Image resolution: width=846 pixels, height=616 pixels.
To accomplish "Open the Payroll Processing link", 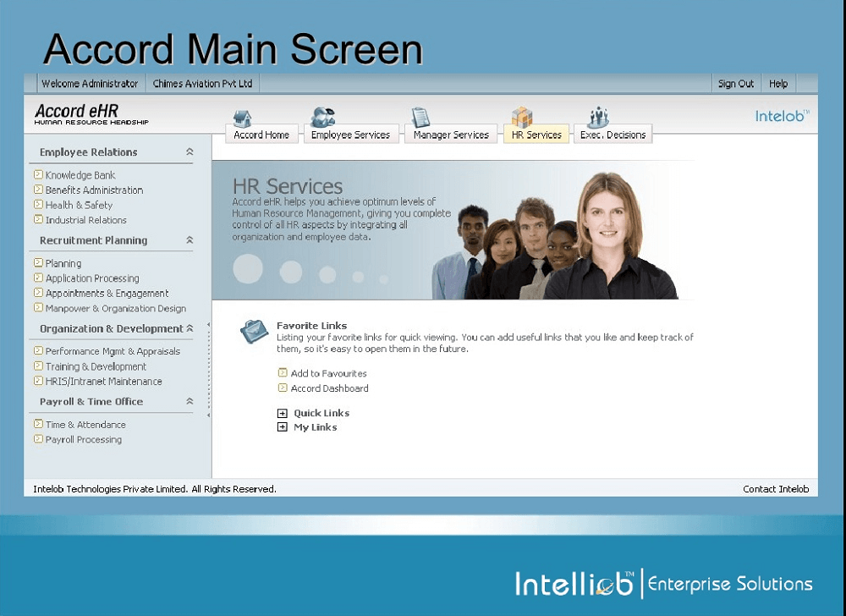I will tap(84, 440).
